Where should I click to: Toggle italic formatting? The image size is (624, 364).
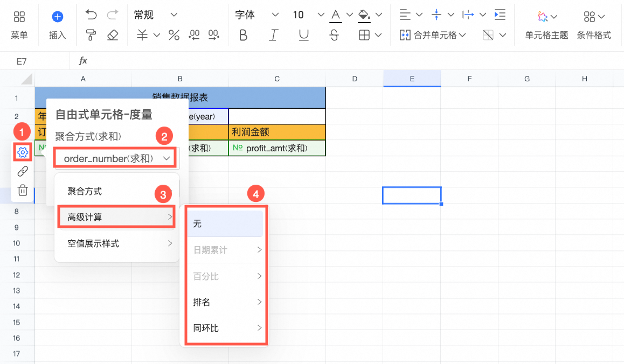[273, 36]
